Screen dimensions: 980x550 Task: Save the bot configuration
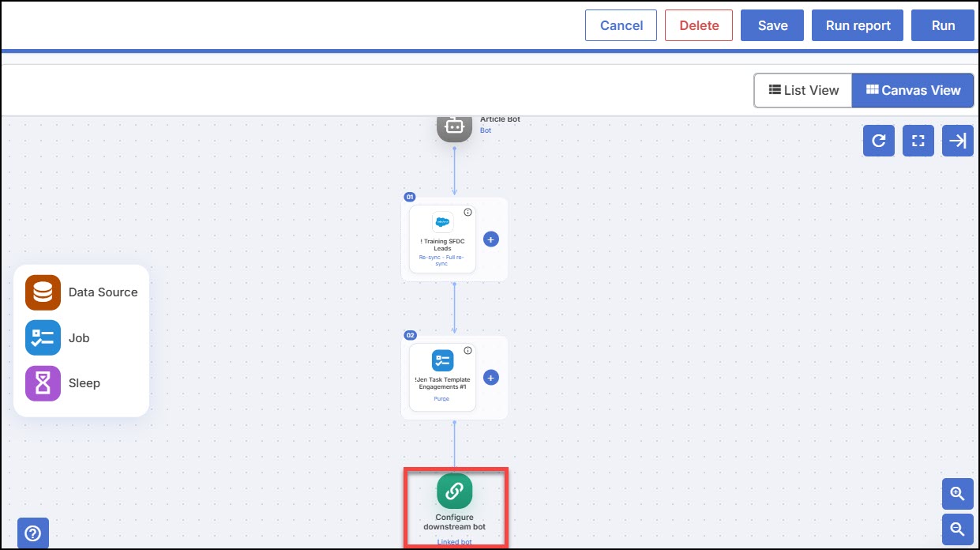pyautogui.click(x=772, y=25)
